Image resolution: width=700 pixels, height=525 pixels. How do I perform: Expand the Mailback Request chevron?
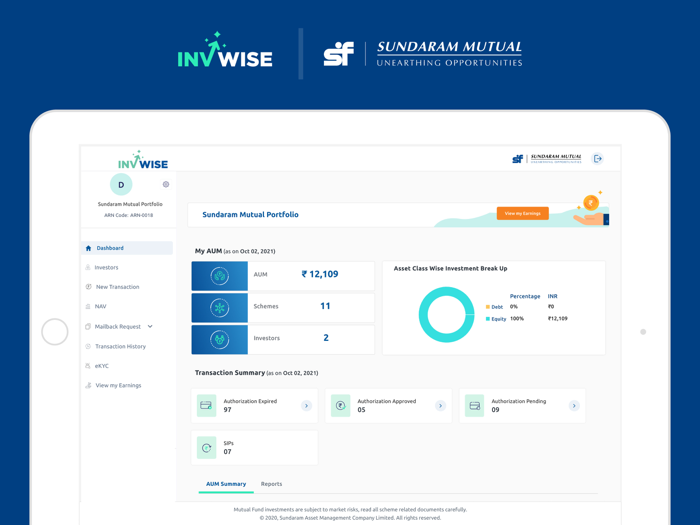[x=150, y=326]
